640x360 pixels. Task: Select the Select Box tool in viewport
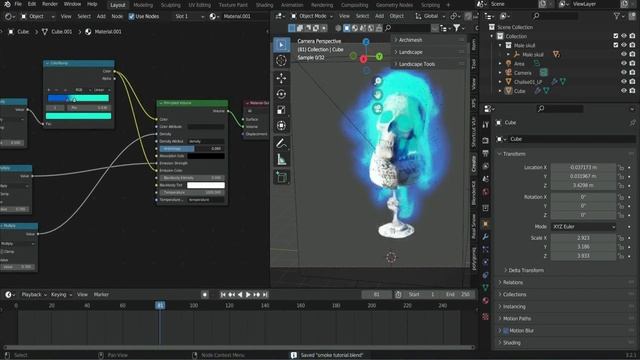pos(281,45)
